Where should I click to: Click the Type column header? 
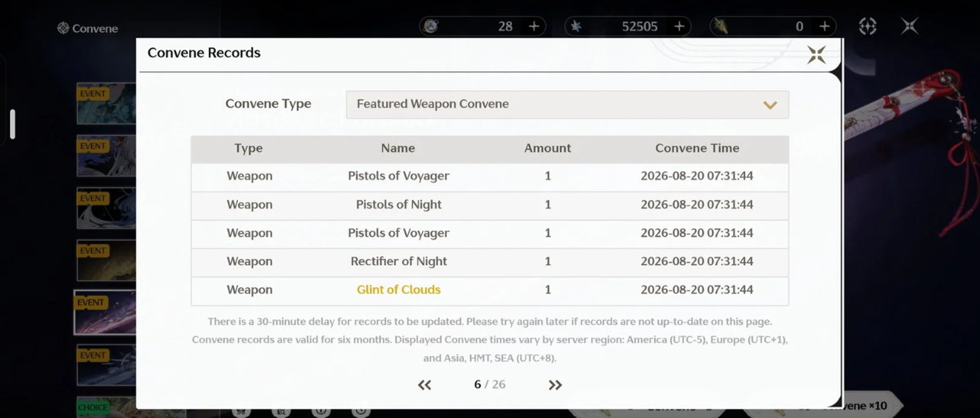249,149
